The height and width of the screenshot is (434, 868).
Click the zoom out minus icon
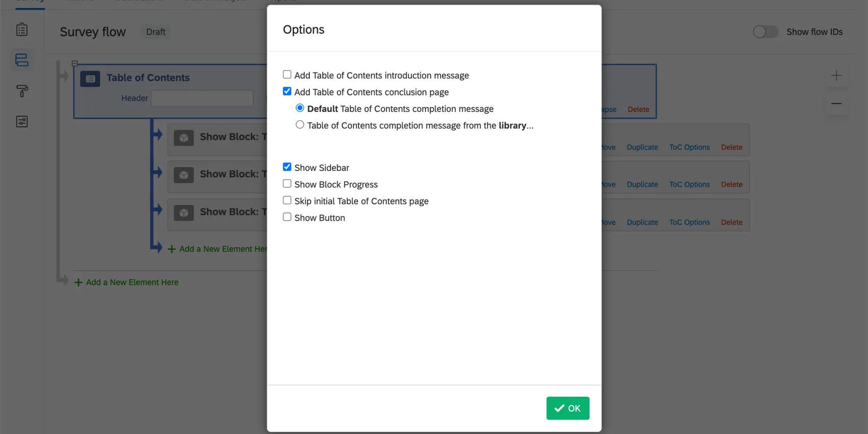click(x=836, y=104)
